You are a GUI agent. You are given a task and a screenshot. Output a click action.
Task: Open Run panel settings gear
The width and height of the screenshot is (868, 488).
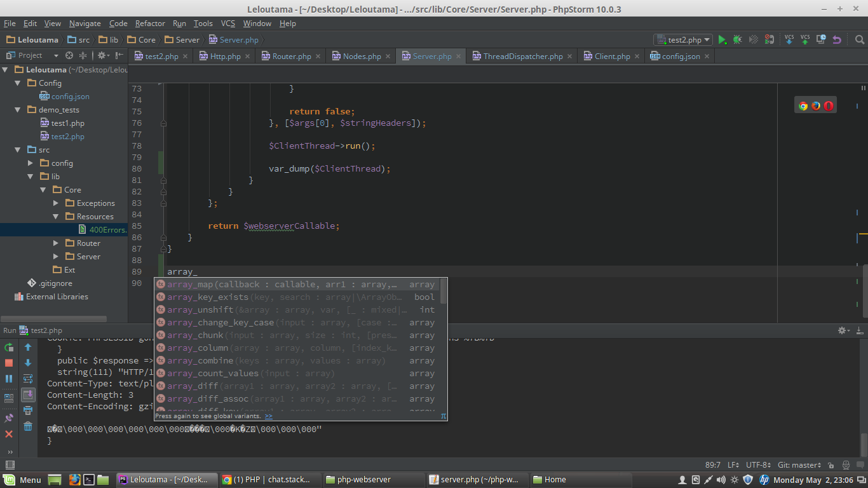(x=844, y=330)
